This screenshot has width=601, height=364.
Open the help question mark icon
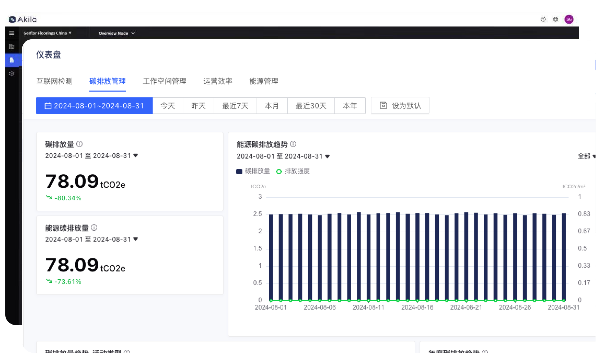pyautogui.click(x=543, y=19)
